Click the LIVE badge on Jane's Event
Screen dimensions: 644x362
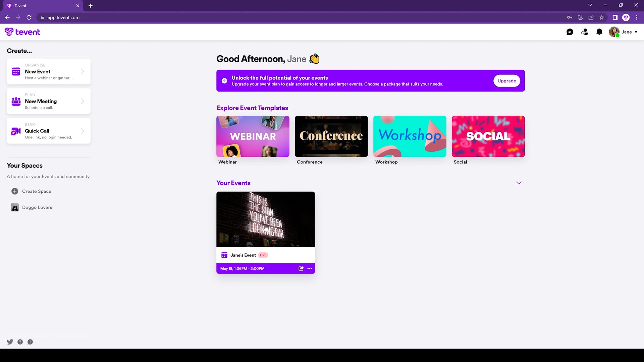tap(263, 255)
